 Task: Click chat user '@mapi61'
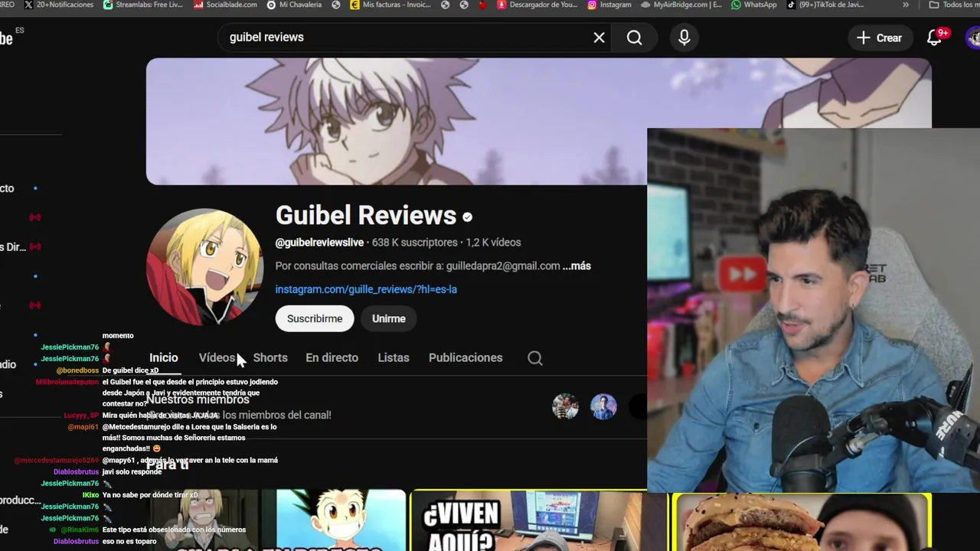pyautogui.click(x=83, y=427)
